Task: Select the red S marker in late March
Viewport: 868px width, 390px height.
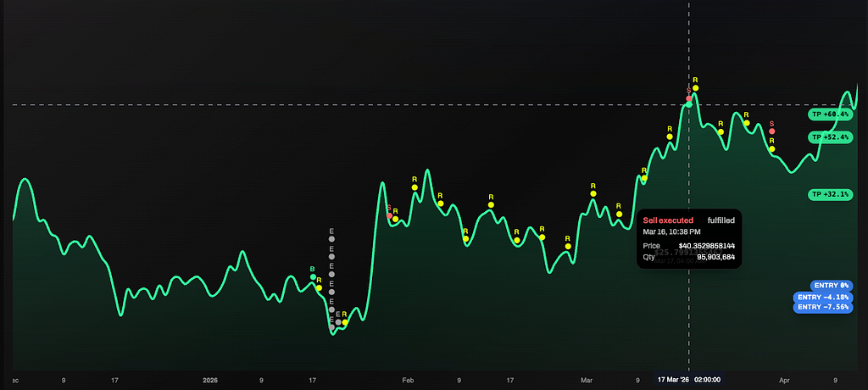Action: [771, 131]
